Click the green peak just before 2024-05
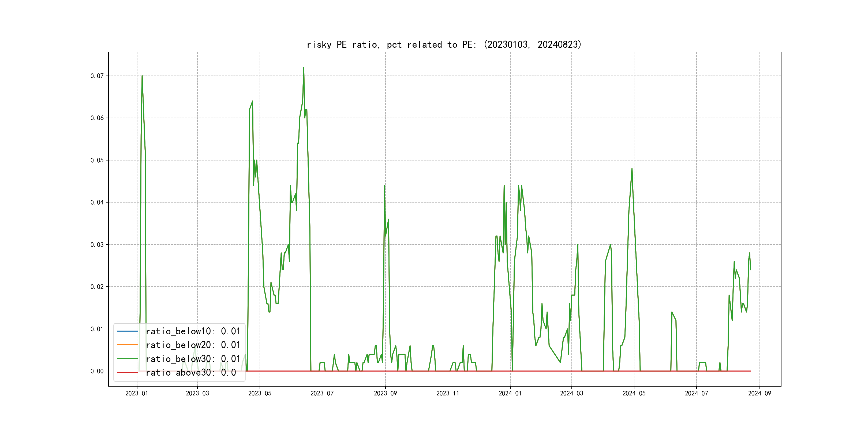This screenshot has height=434, width=868. 632,169
